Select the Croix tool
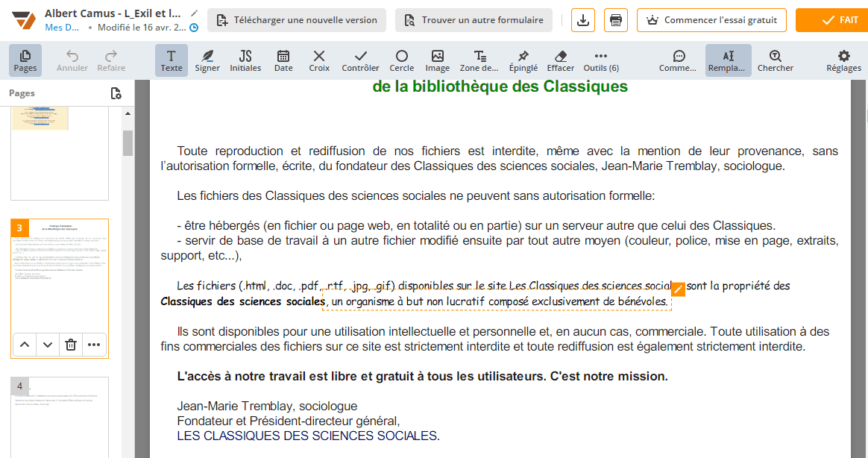This screenshot has height=458, width=868. 319,60
